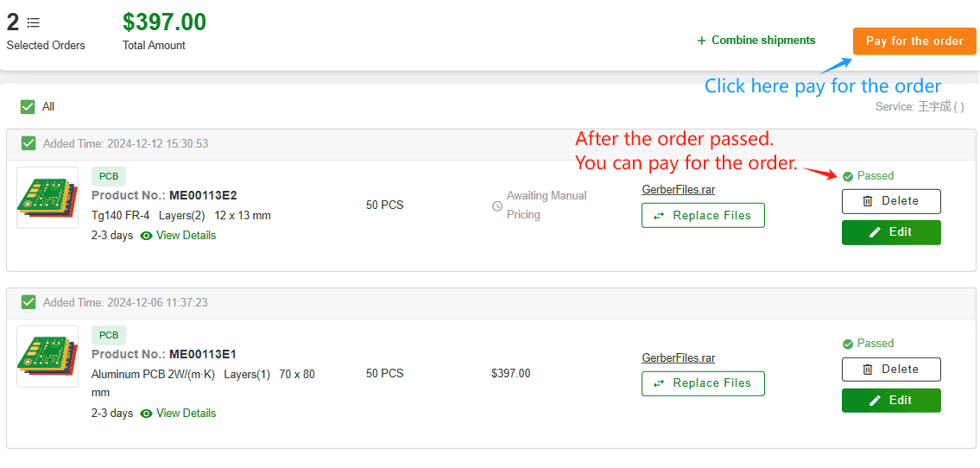Click the plus icon beside Combine shipments
The image size is (980, 468).
pyautogui.click(x=701, y=41)
